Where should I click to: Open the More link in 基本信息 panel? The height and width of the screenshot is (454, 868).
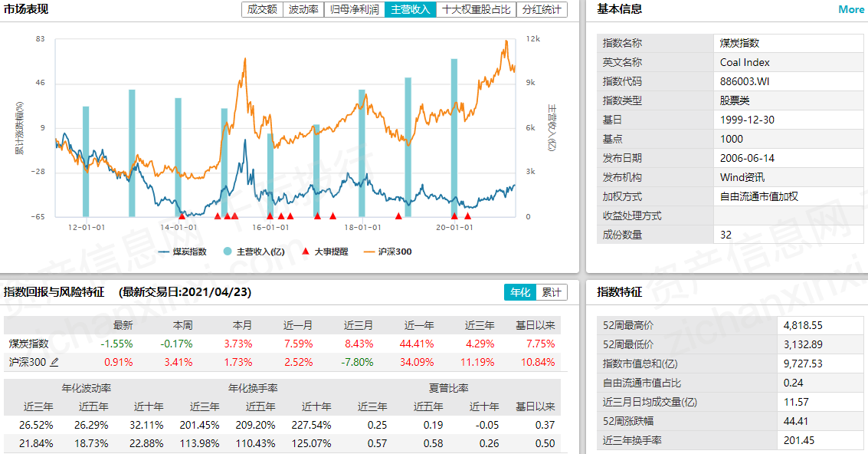(850, 10)
